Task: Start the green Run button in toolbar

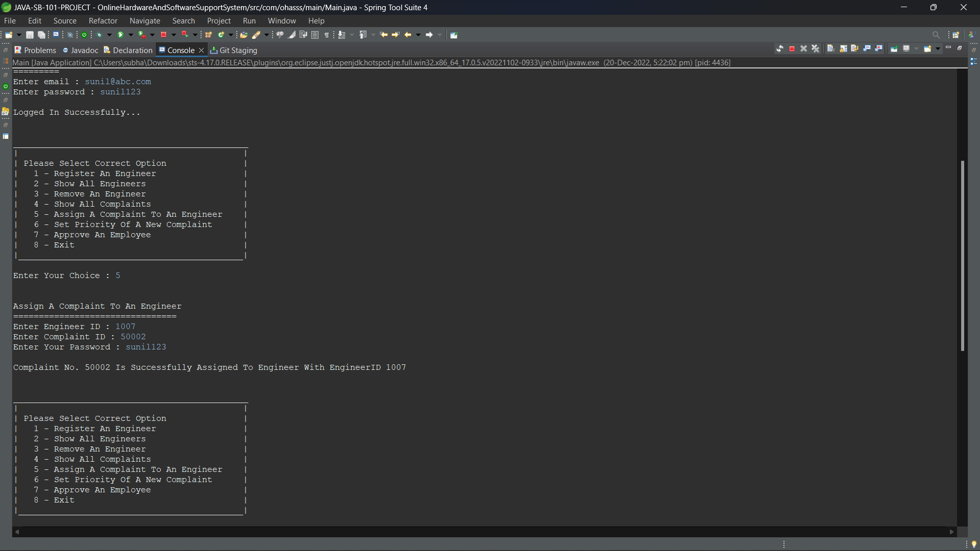Action: (121, 35)
